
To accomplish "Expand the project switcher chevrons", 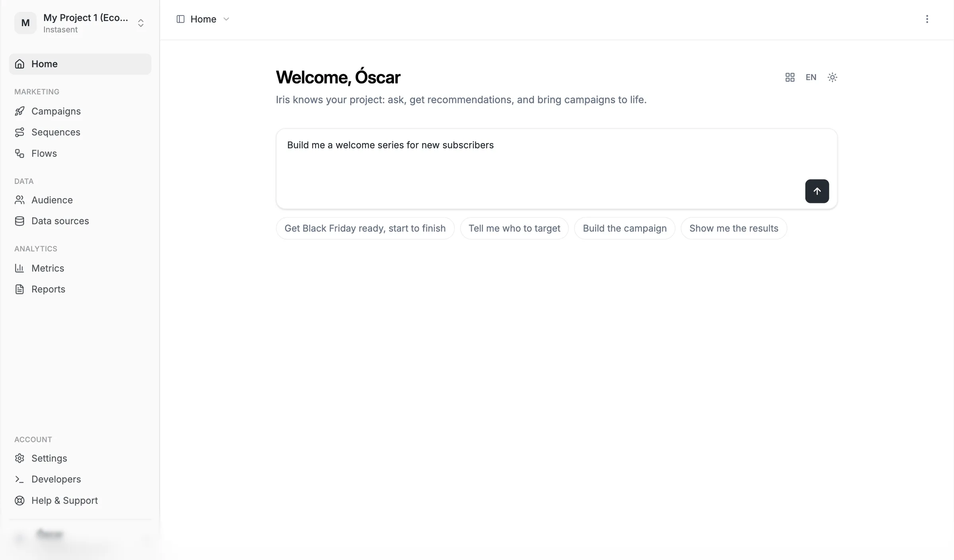I will coord(141,23).
